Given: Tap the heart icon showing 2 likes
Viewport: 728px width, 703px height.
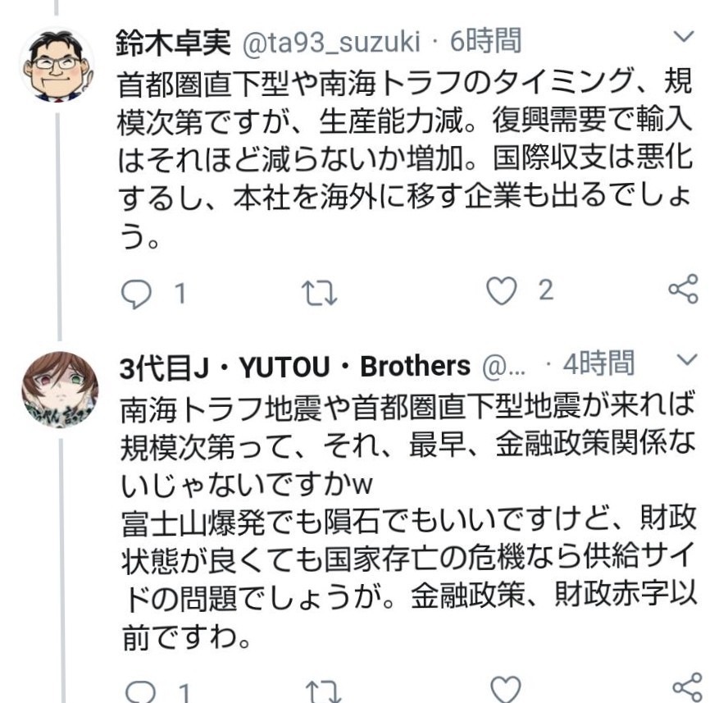Looking at the screenshot, I should 501,289.
